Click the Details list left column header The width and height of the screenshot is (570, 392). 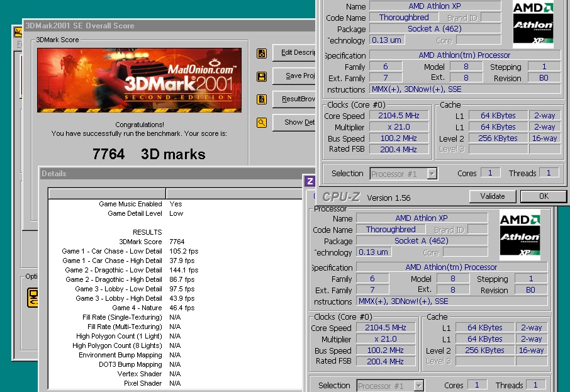pyautogui.click(x=107, y=193)
